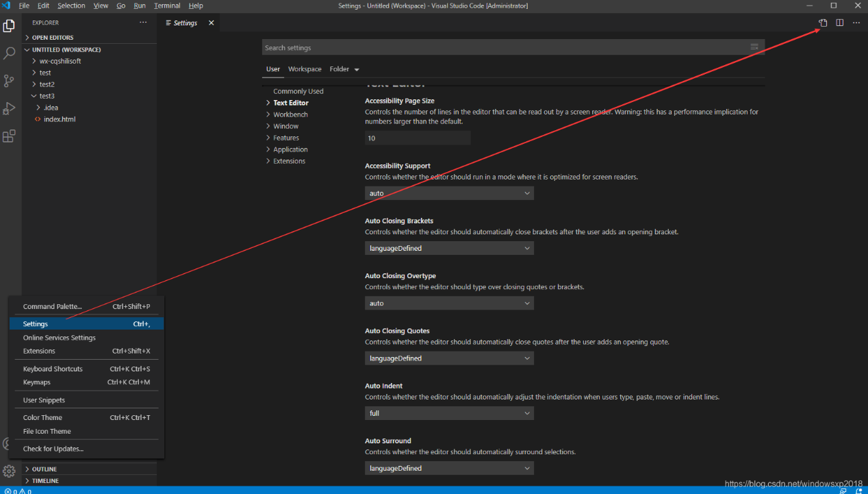The image size is (868, 494).
Task: Open the File menu
Action: 24,5
